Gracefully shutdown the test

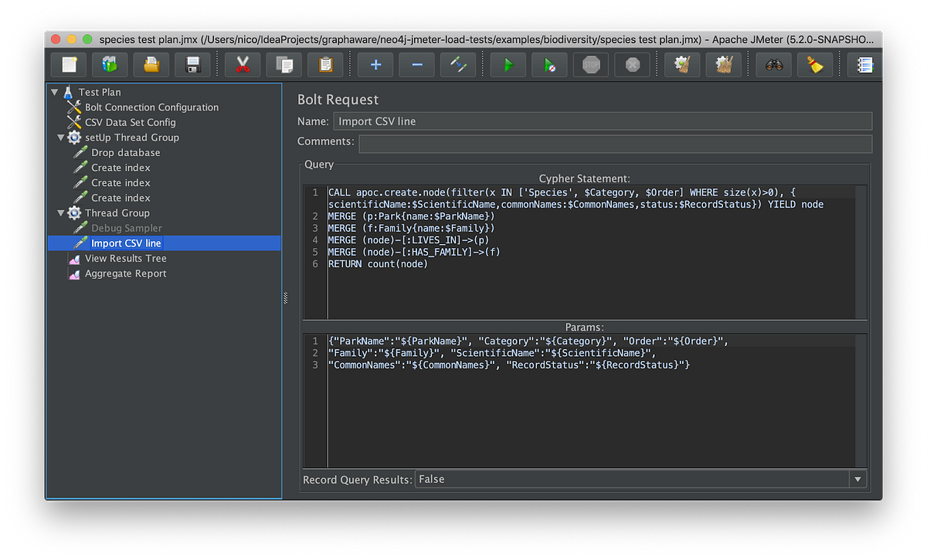pyautogui.click(x=633, y=64)
